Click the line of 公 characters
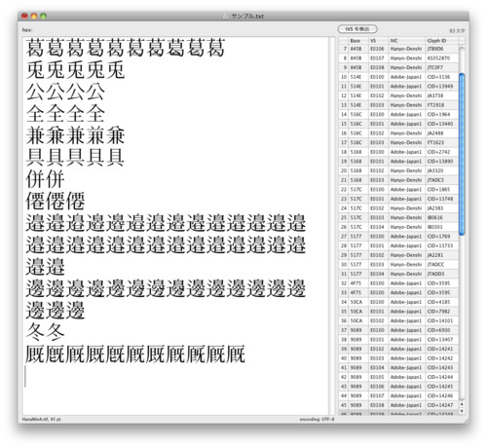 65,92
